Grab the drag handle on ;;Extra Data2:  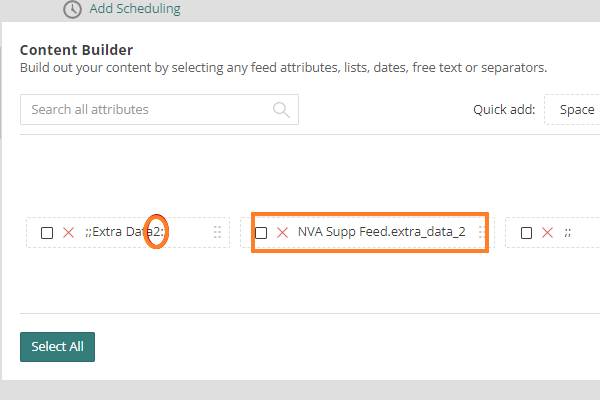click(217, 233)
